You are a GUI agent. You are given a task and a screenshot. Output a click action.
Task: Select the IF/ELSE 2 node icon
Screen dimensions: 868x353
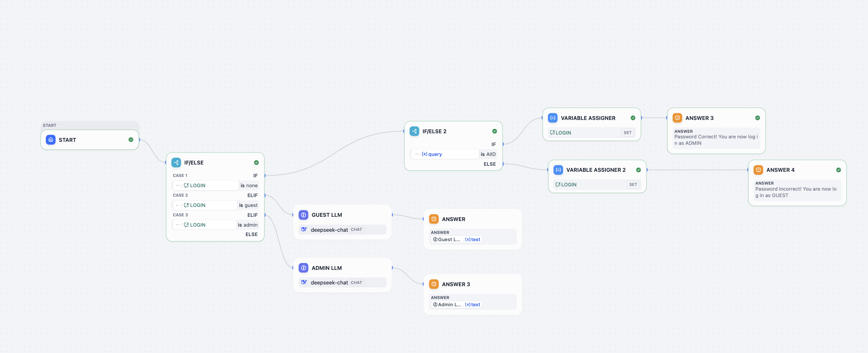(414, 131)
